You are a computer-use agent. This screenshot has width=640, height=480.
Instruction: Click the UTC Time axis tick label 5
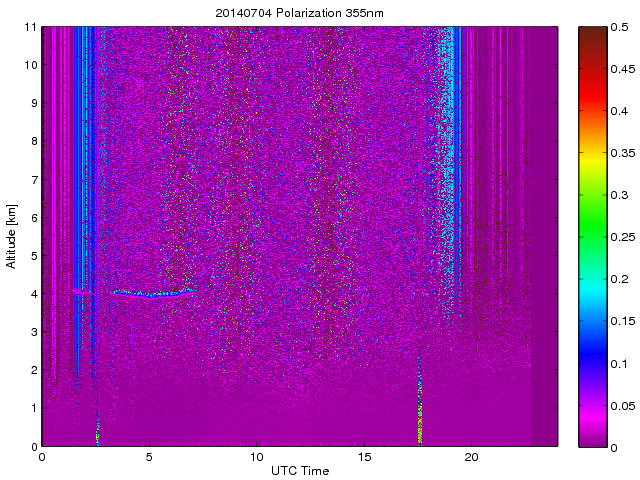149,456
